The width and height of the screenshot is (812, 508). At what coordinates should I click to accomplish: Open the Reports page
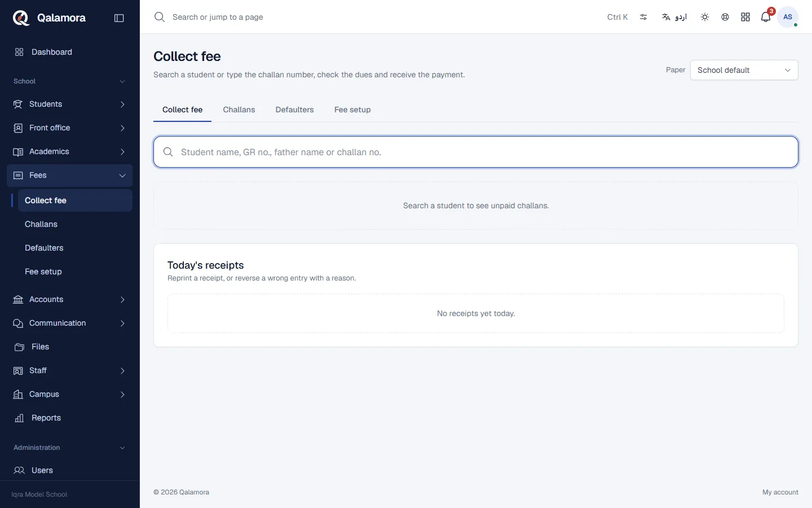coord(70,418)
